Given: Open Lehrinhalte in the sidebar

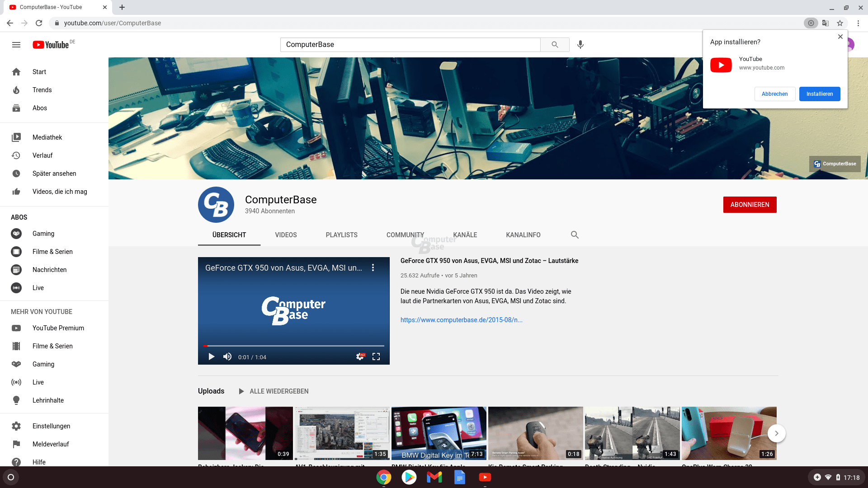Looking at the screenshot, I should [x=54, y=400].
